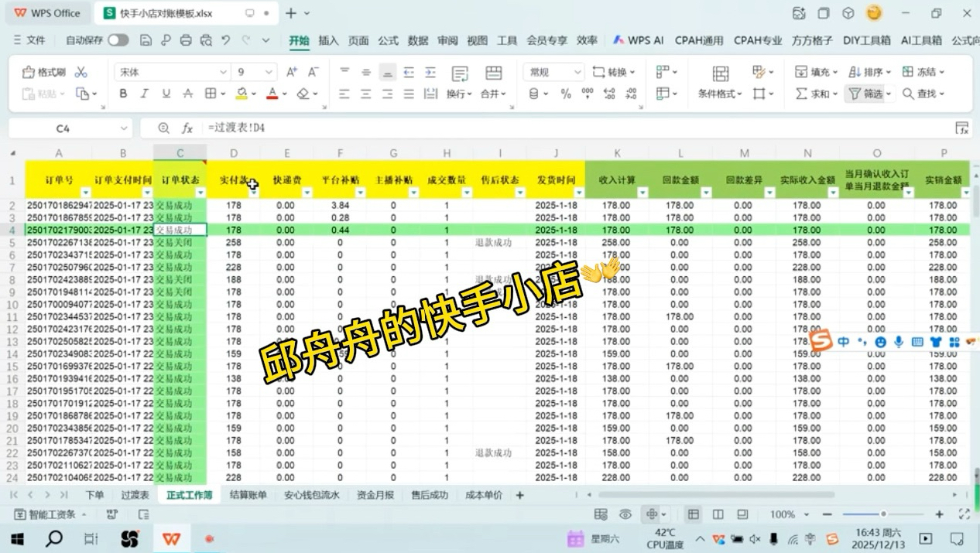980x553 pixels.
Task: Toggle Sogou input Chinese mode (中)
Action: pos(843,341)
